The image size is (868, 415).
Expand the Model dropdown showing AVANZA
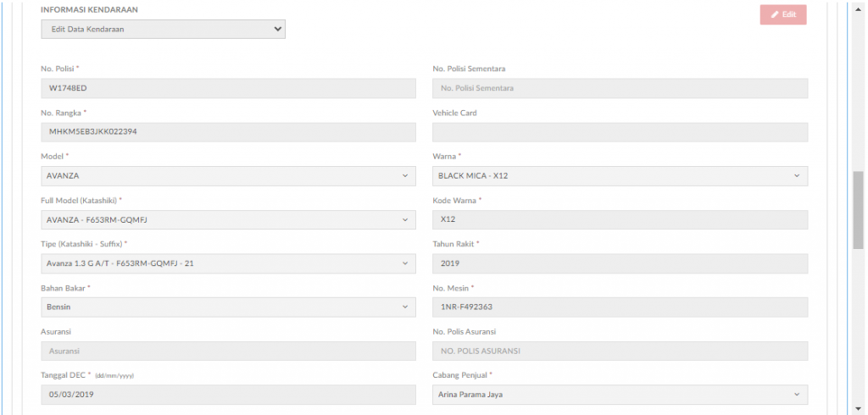[229, 176]
